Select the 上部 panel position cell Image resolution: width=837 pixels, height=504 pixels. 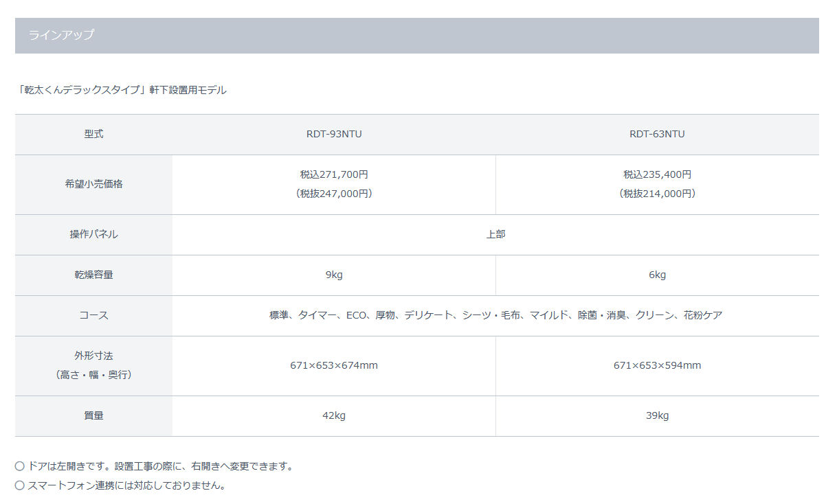[495, 234]
